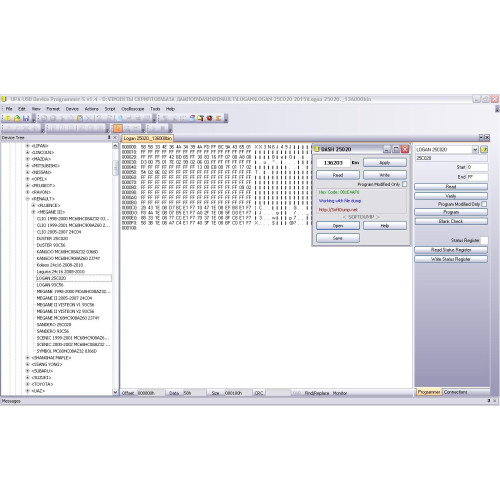500x500 pixels.
Task: Open the LOGAN 25C020 device dropdown
Action: [x=475, y=150]
